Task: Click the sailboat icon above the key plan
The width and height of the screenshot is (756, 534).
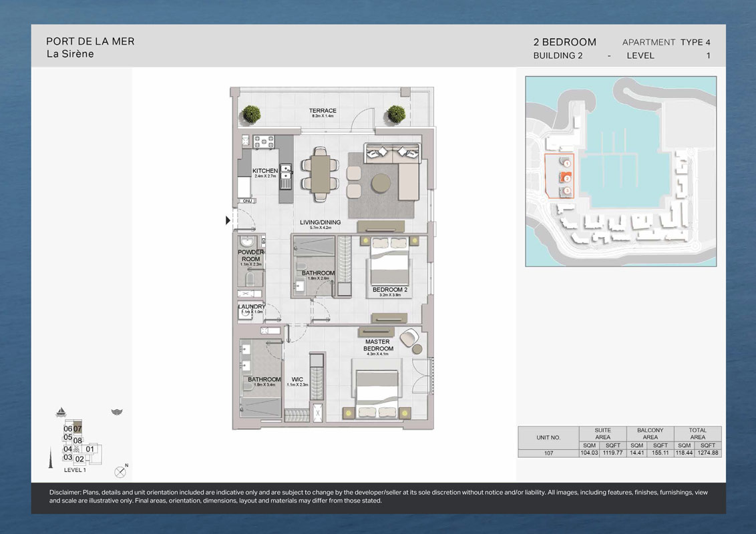Action: tap(61, 413)
